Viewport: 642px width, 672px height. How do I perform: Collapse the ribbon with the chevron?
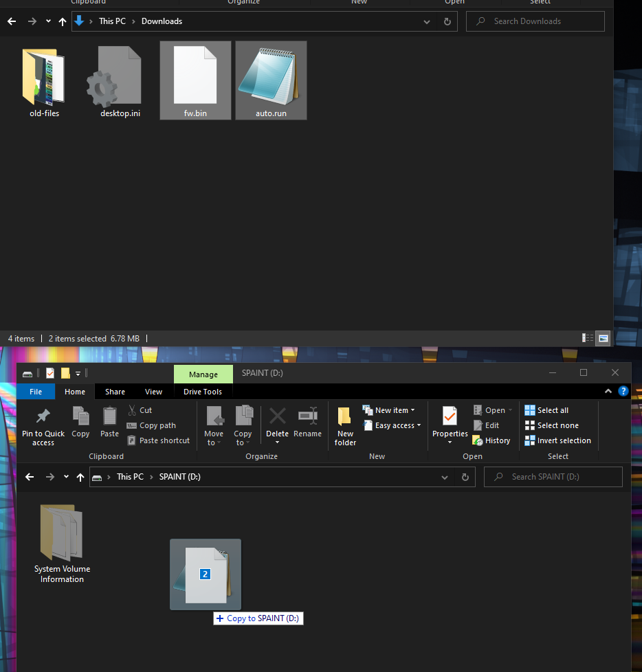[x=608, y=391]
